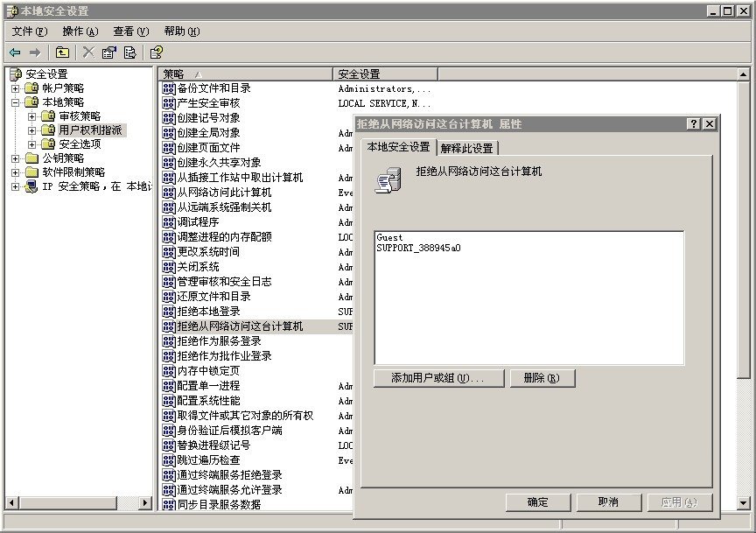
Task: Expand the 帐户策略 tree node
Action: 16,88
